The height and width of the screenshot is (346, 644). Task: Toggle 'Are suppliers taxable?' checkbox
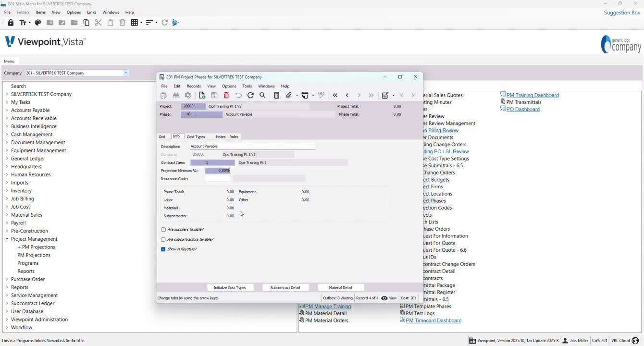(163, 230)
